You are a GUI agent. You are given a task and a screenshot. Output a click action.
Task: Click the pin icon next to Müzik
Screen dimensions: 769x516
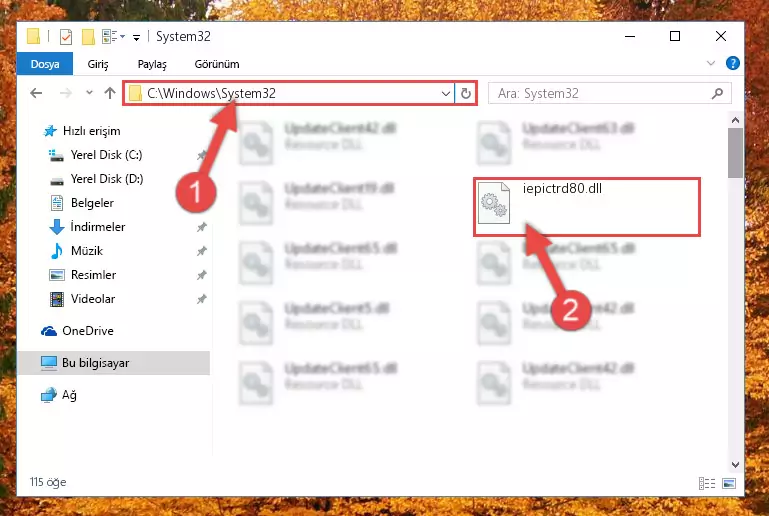coord(202,251)
